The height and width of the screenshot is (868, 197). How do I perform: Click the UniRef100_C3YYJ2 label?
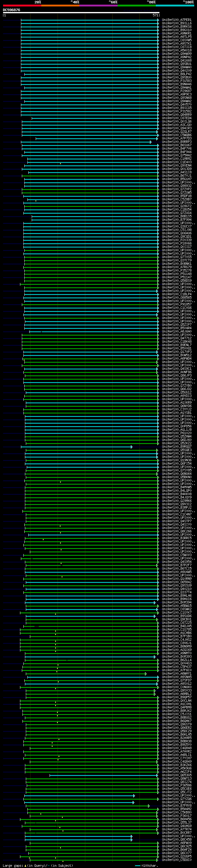pyautogui.click(x=177, y=409)
